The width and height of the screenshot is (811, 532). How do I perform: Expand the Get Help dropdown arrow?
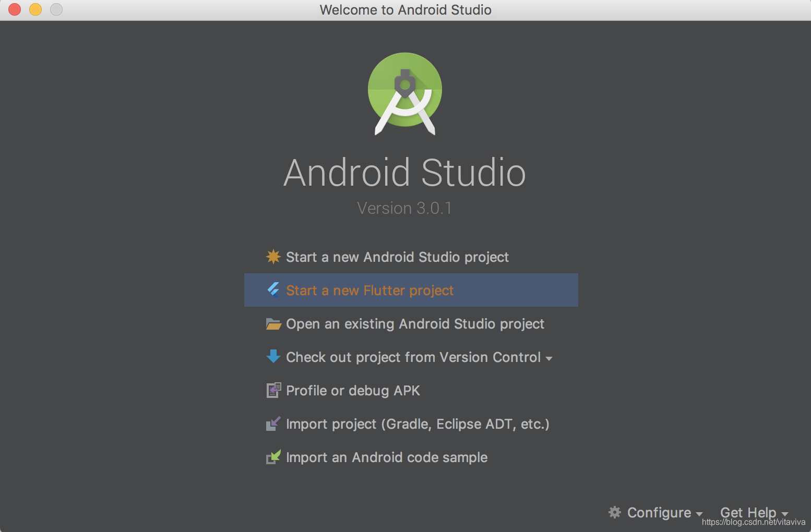point(785,515)
